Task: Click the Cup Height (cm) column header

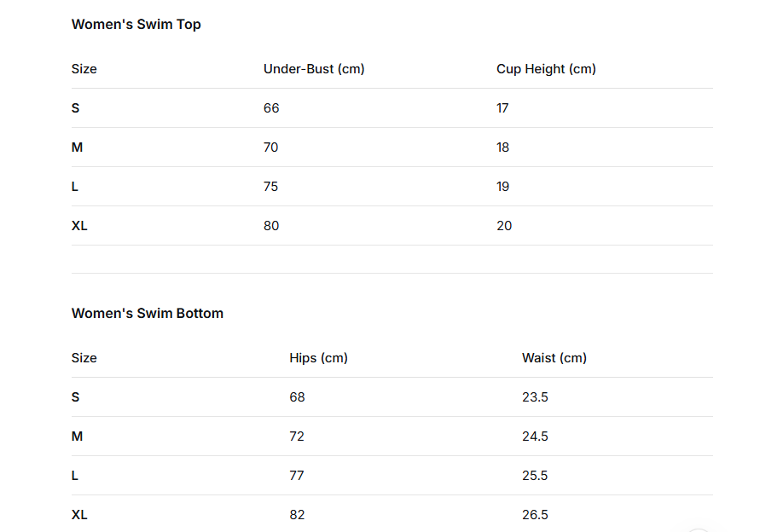Action: (x=546, y=69)
